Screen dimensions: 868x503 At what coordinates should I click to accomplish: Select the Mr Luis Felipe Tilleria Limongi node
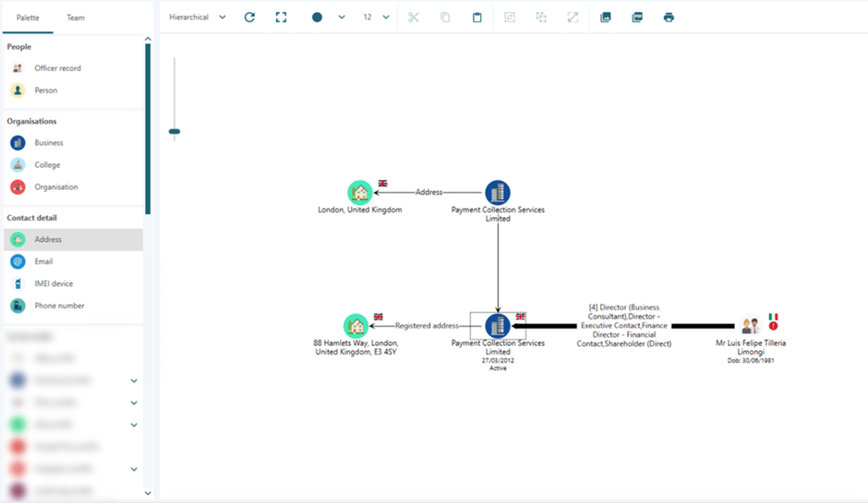coord(751,326)
